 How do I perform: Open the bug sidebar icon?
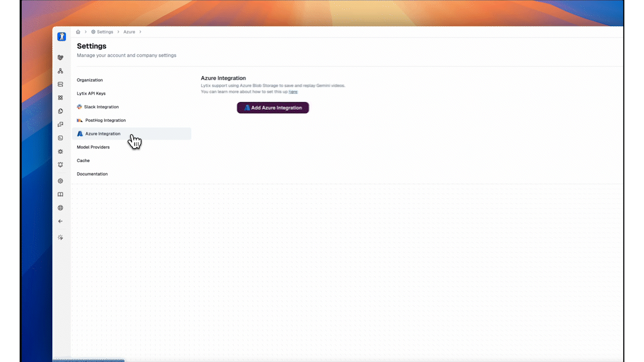[x=60, y=151]
